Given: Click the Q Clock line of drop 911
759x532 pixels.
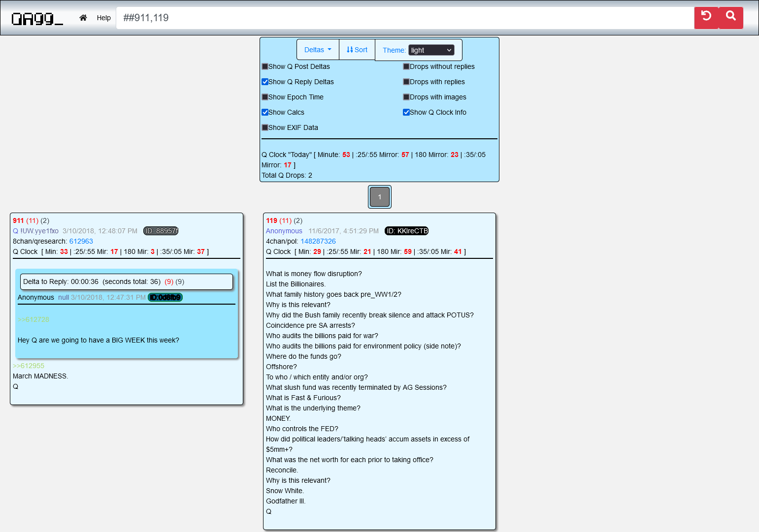Looking at the screenshot, I should pos(111,251).
